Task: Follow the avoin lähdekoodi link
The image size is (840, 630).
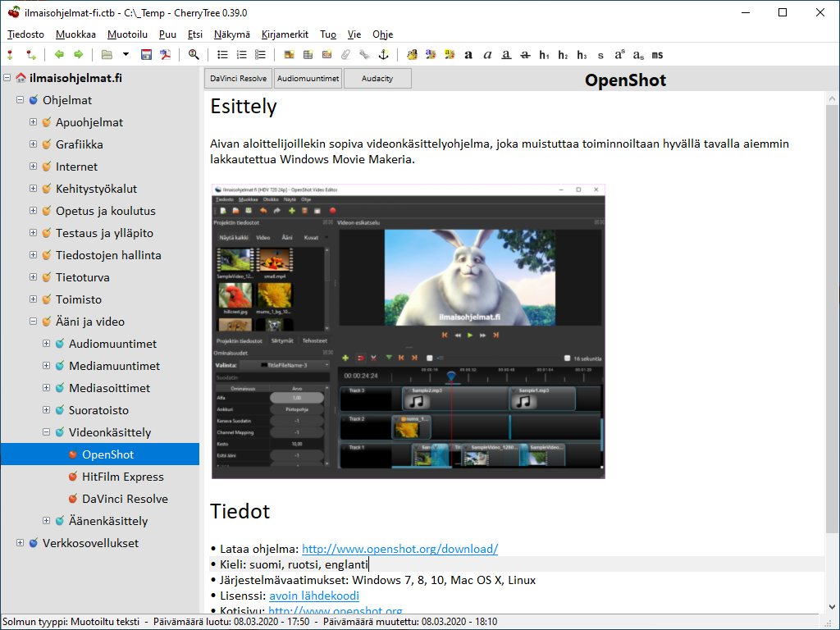Action: pos(314,596)
